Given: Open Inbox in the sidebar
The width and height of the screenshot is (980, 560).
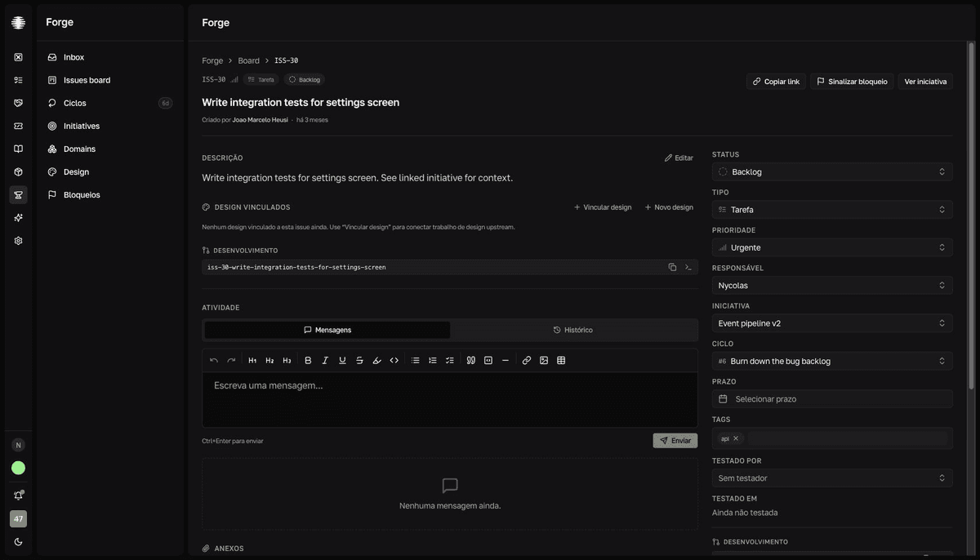Looking at the screenshot, I should [x=110, y=57].
